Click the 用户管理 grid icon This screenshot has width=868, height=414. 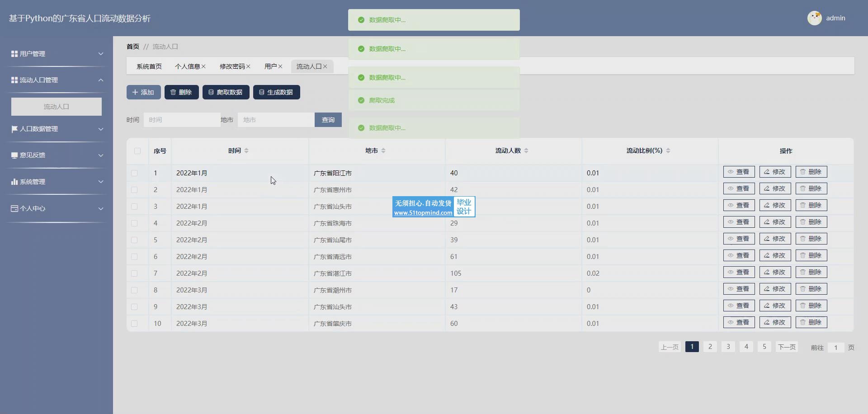(14, 54)
